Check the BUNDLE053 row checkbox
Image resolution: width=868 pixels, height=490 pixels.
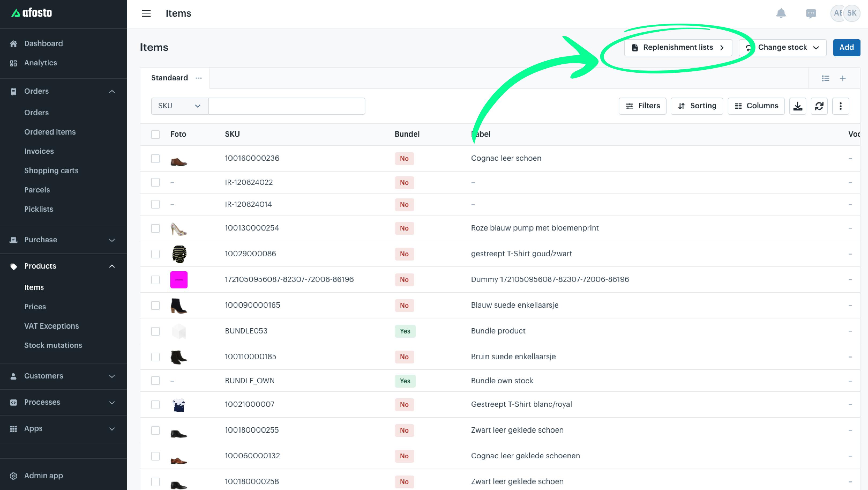tap(155, 331)
